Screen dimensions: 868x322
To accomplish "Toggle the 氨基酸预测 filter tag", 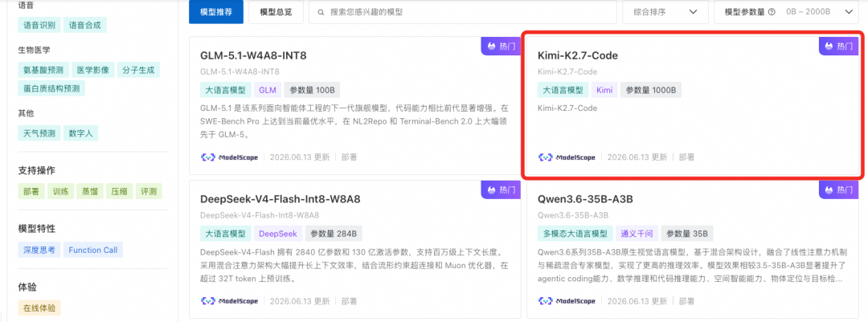I will (x=43, y=70).
